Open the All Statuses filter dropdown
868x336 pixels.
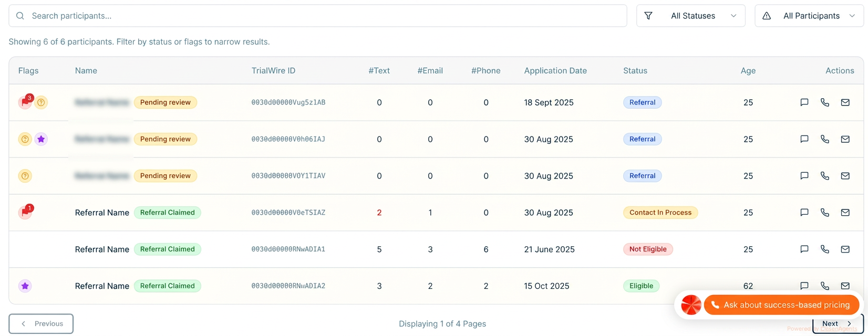tap(690, 16)
